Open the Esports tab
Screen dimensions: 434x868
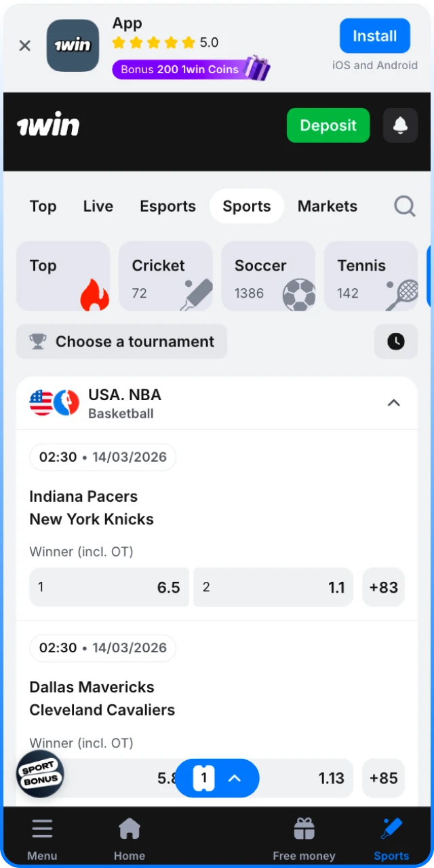point(167,205)
